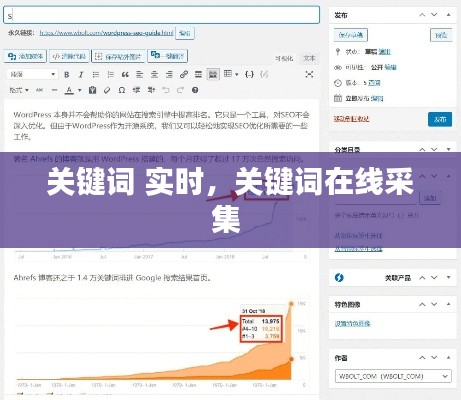Collapse the featured image panel
This screenshot has height=400, width=461.
(448, 304)
